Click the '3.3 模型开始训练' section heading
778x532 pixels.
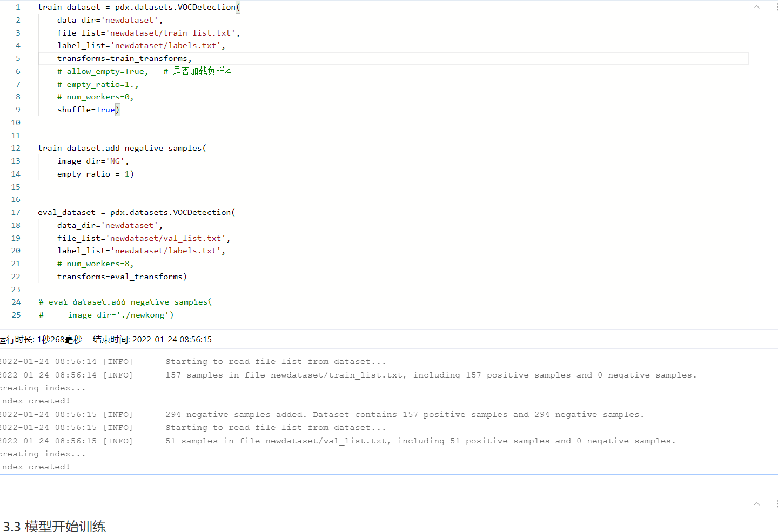(54, 526)
